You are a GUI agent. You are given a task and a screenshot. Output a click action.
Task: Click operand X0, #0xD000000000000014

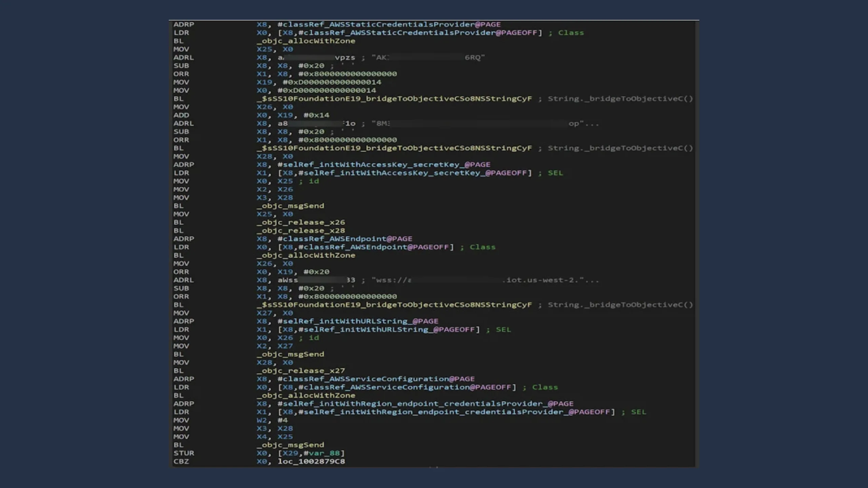coord(316,90)
